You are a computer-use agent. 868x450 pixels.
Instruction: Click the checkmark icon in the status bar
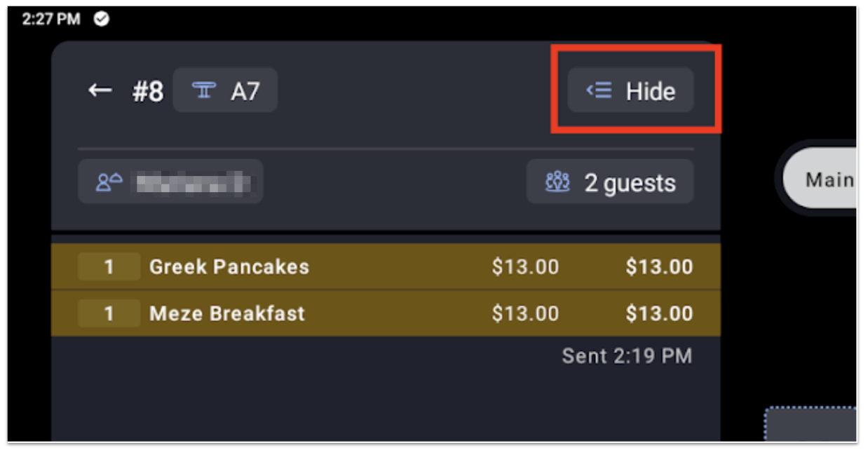click(x=101, y=19)
